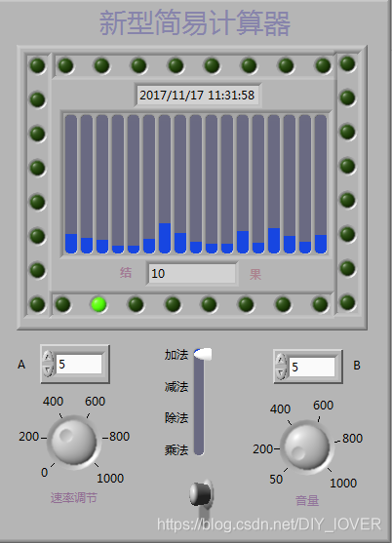Click the 新型简易计算器 title text
The image size is (392, 543).
(x=195, y=23)
